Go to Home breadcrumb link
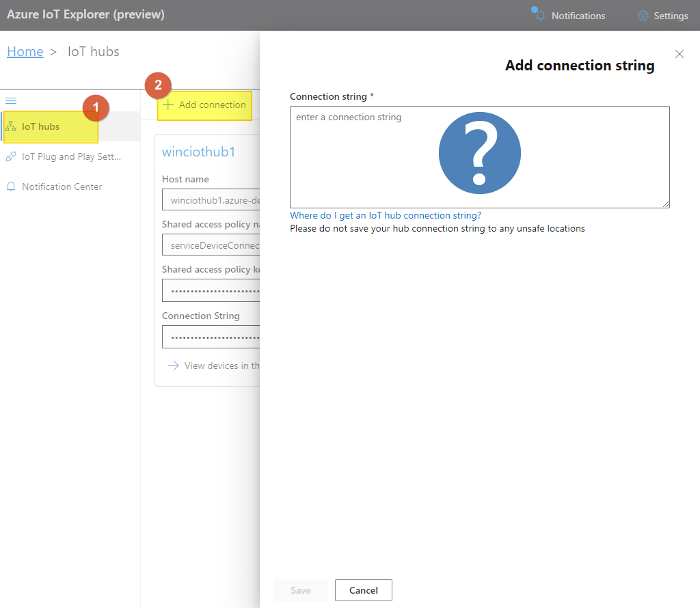Screen dimensions: 700x608 pyautogui.click(x=25, y=52)
